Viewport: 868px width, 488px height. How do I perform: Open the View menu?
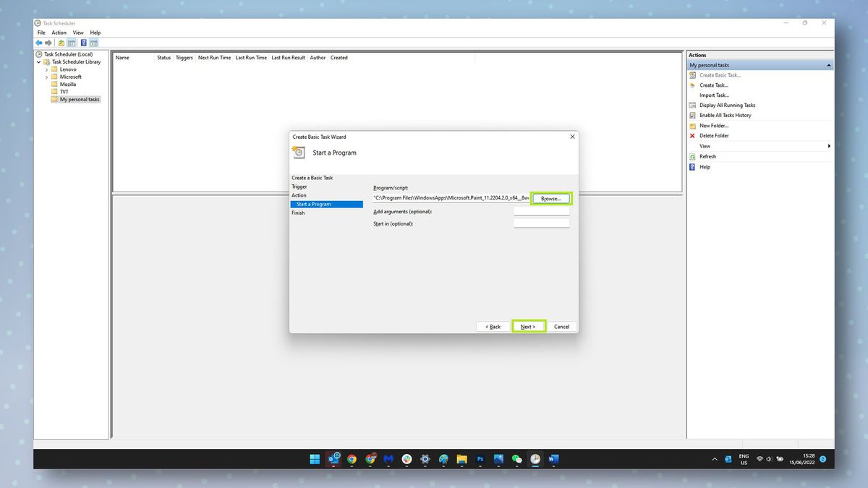pos(78,32)
